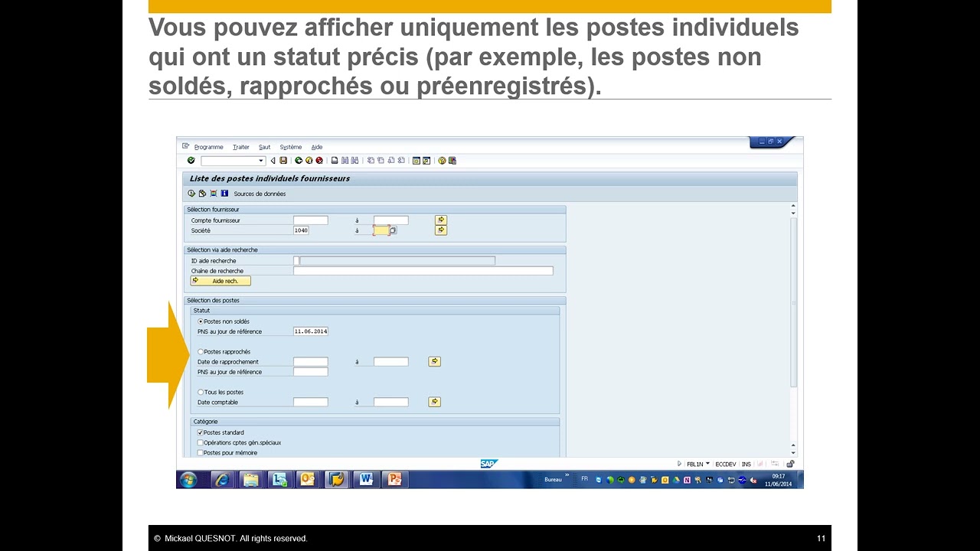This screenshot has height=551, width=980.
Task: Click the Société field containing 1040
Action: [301, 230]
